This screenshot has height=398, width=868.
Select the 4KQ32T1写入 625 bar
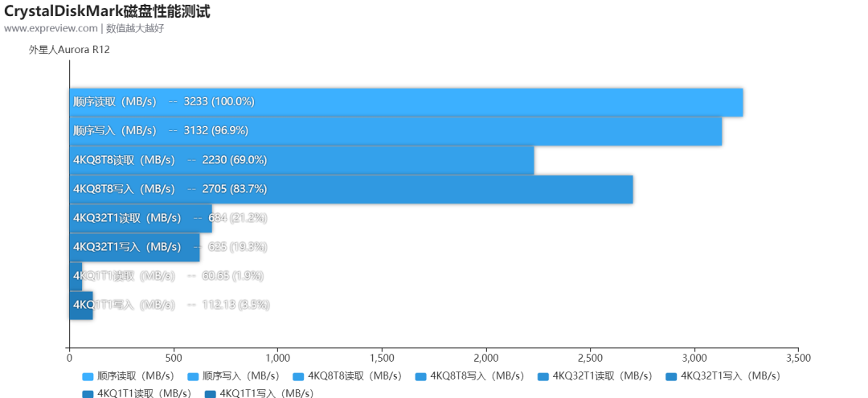click(134, 248)
